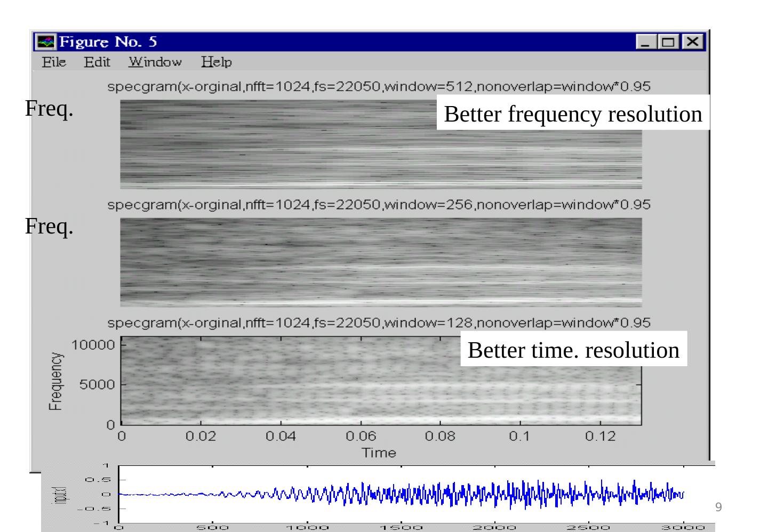The height and width of the screenshot is (532, 768).
Task: Maximize the Figure No. 5 window
Action: pos(669,42)
